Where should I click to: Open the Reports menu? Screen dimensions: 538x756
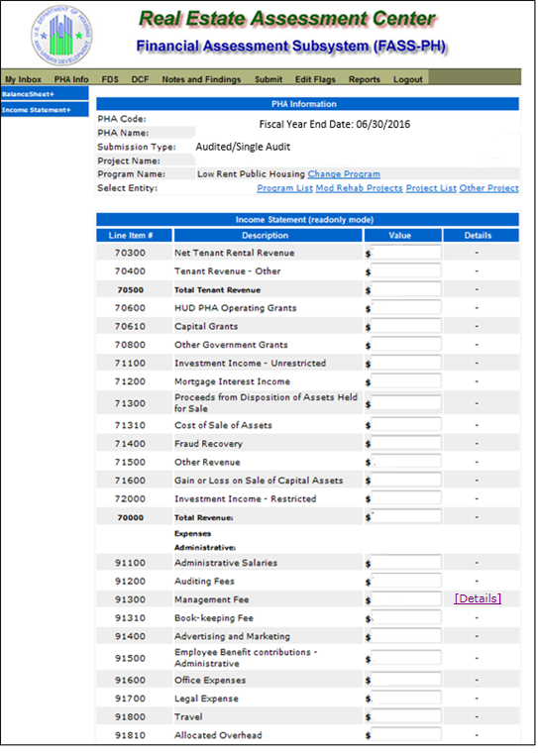(x=365, y=79)
